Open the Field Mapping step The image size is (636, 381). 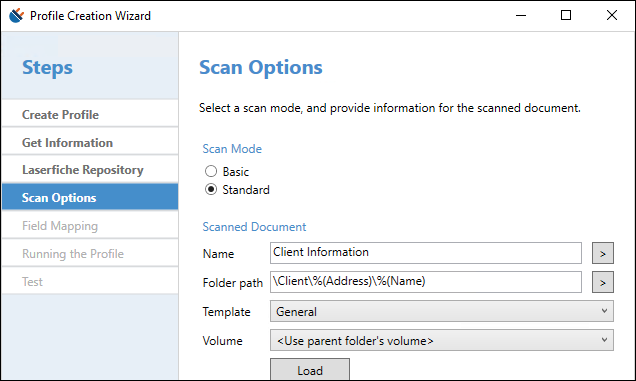point(90,225)
